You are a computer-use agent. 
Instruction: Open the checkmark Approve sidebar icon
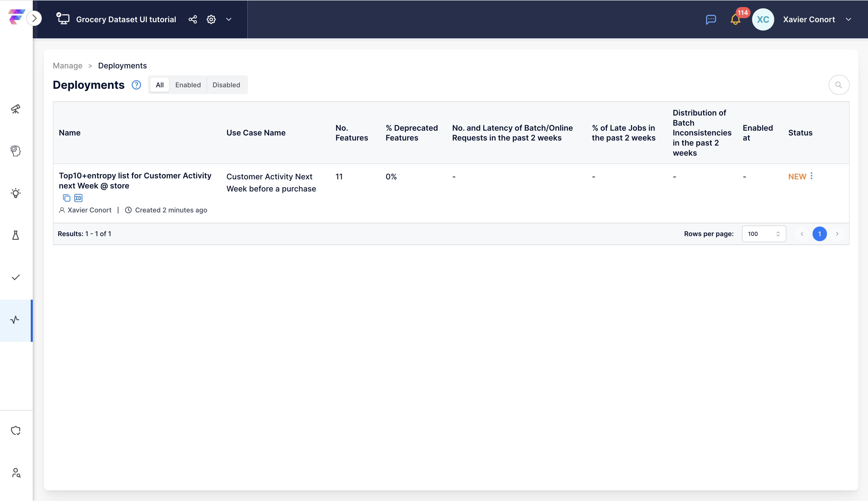(15, 277)
